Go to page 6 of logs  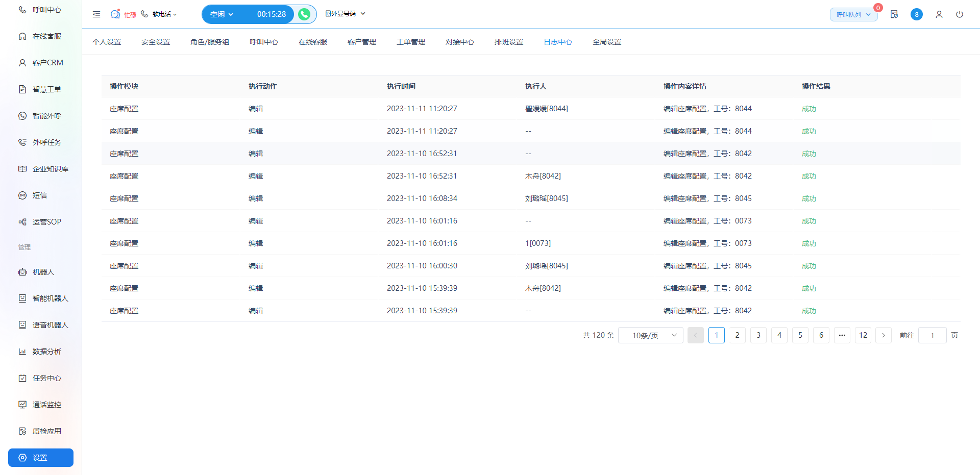(x=821, y=335)
